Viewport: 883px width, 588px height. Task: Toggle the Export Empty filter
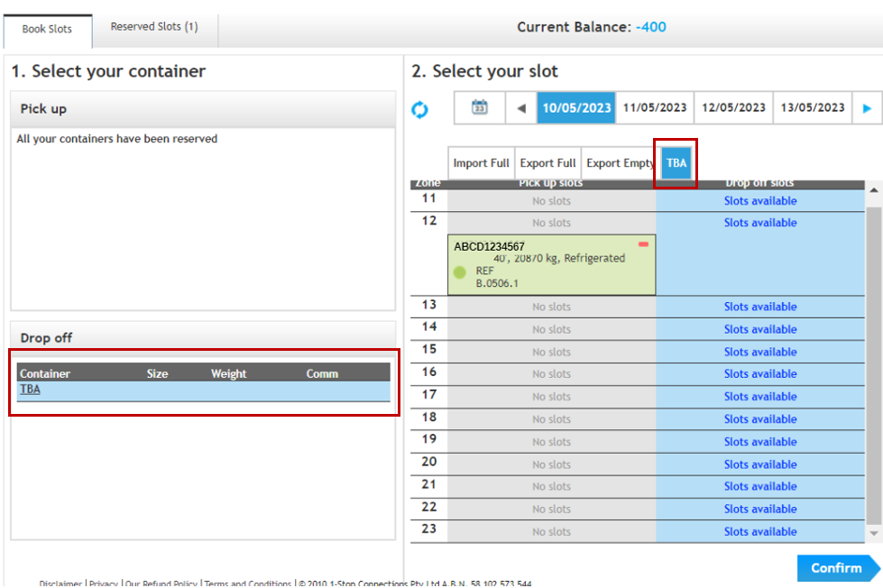pos(620,163)
